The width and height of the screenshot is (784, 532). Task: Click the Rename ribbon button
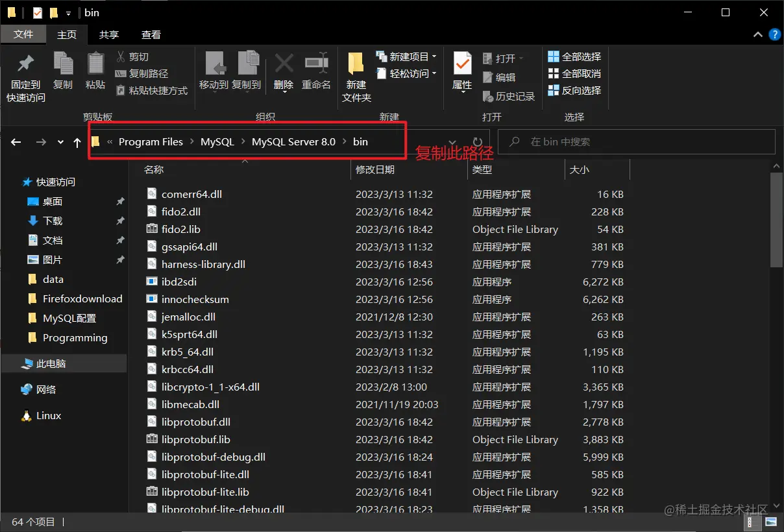(316, 71)
